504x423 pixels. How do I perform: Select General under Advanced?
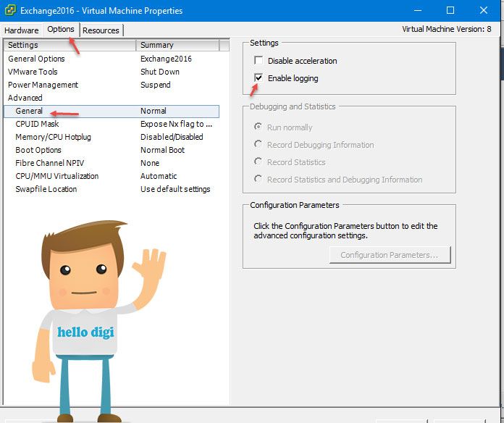tap(112, 112)
